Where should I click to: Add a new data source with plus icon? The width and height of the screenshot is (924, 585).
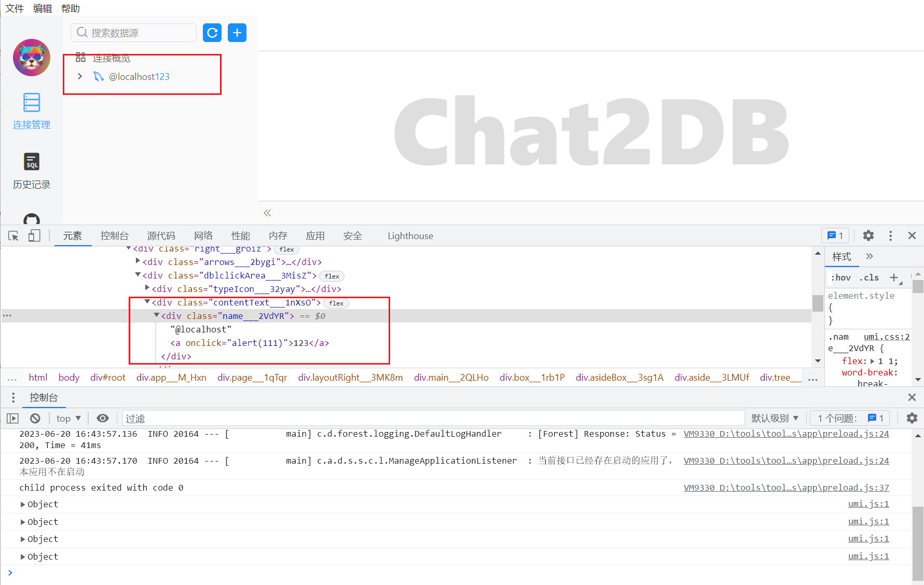coord(237,33)
